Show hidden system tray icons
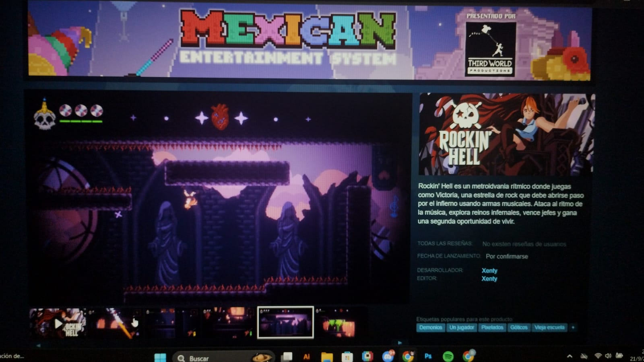The width and height of the screenshot is (644, 362). [570, 356]
